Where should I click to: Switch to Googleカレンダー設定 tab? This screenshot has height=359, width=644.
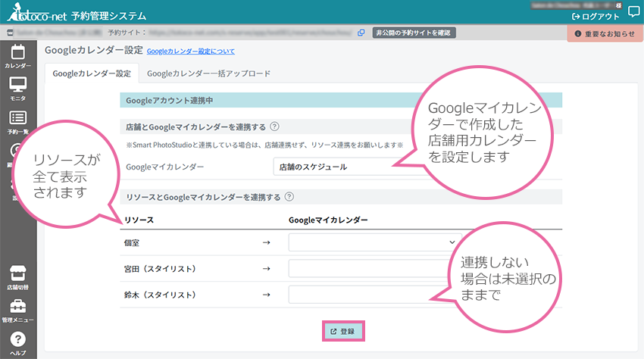[92, 74]
